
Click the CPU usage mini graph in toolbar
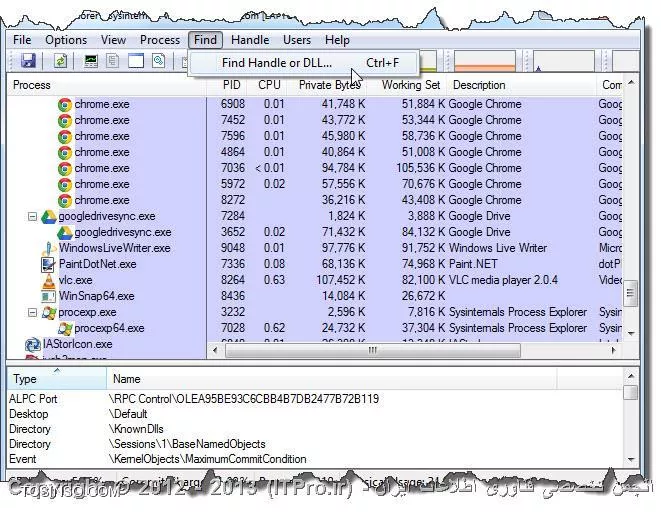click(428, 61)
